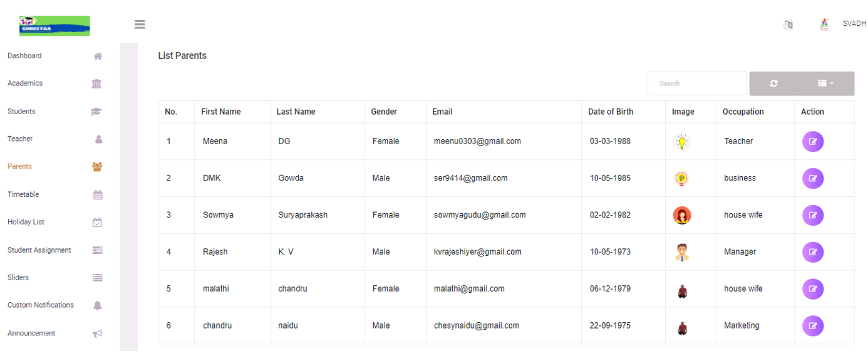Click the edit icon for Rajesh

812,252
